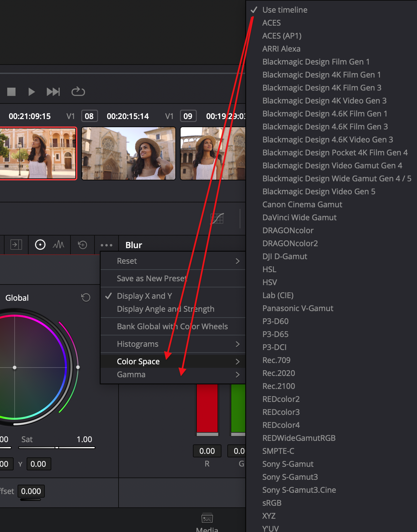417x532 pixels.
Task: Skip to the next clip button
Action: (53, 92)
